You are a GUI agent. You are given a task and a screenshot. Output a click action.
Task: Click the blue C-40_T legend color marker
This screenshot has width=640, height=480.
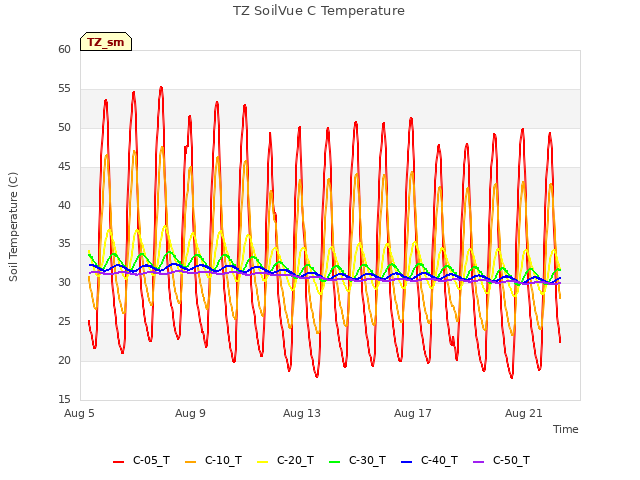point(407,462)
